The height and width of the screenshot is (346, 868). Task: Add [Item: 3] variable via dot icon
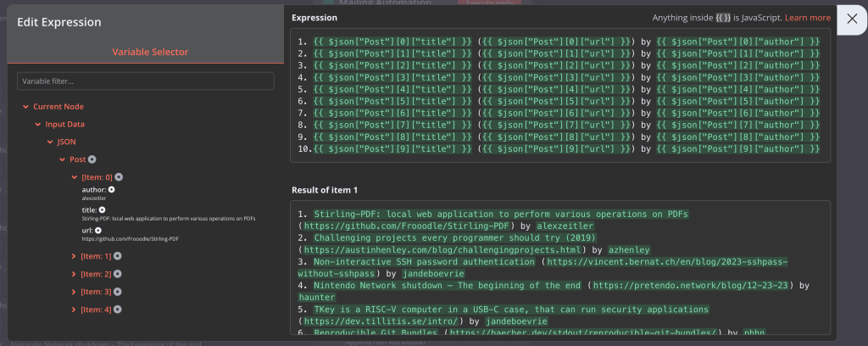point(117,292)
